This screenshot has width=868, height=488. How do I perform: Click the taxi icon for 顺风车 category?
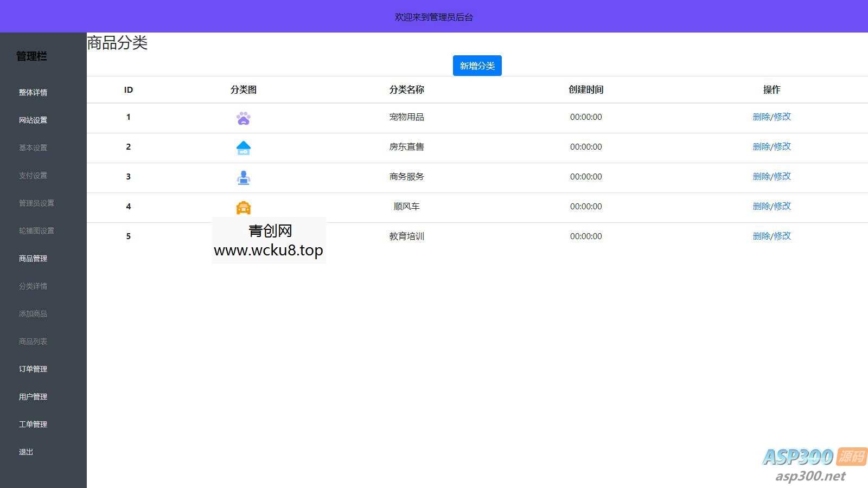[244, 207]
